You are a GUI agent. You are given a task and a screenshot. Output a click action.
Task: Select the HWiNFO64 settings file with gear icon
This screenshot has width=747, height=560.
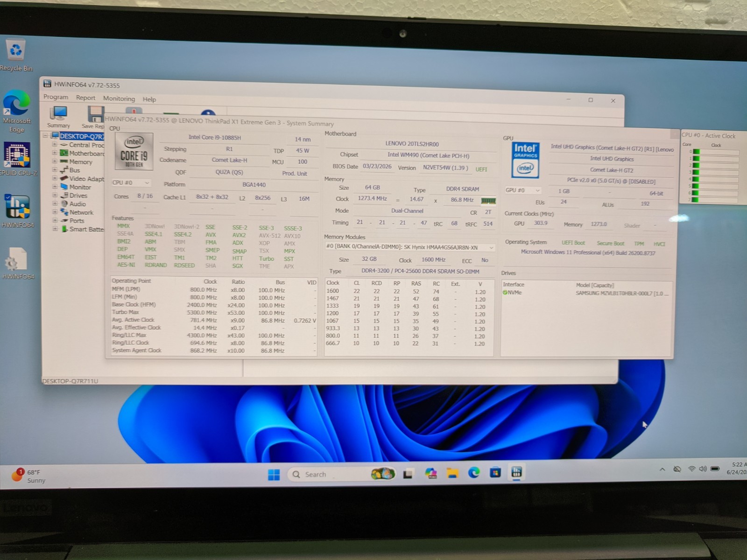(18, 263)
